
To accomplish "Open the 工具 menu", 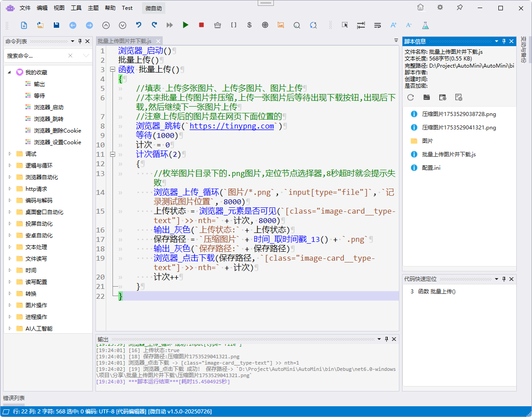I will 76,8.
